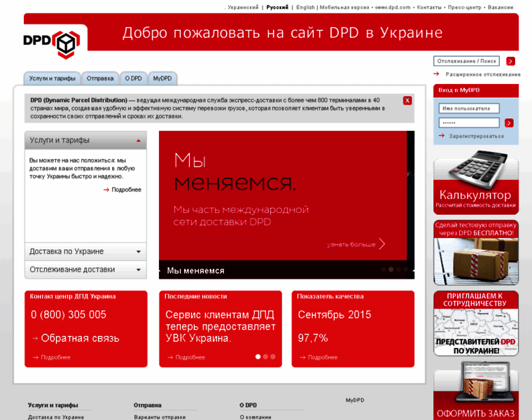The image size is (532, 420).
Task: Click the MyDPD login submit arrow
Action: click(509, 122)
